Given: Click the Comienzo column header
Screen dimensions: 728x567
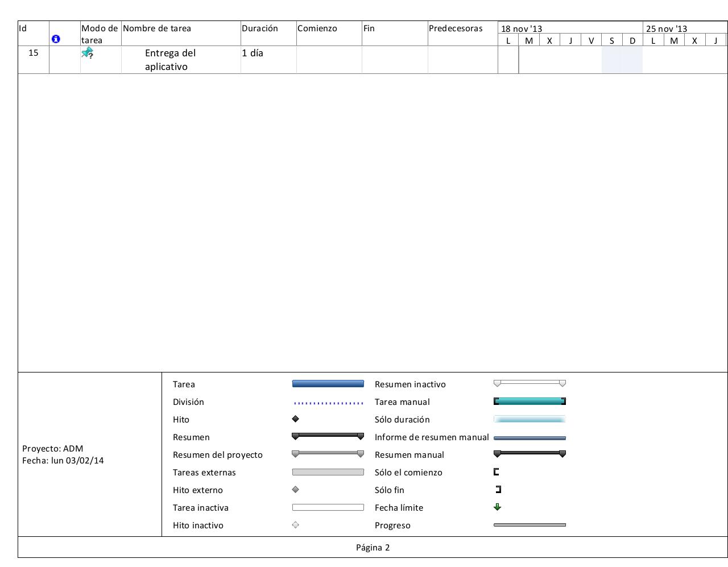Looking at the screenshot, I should 317,28.
